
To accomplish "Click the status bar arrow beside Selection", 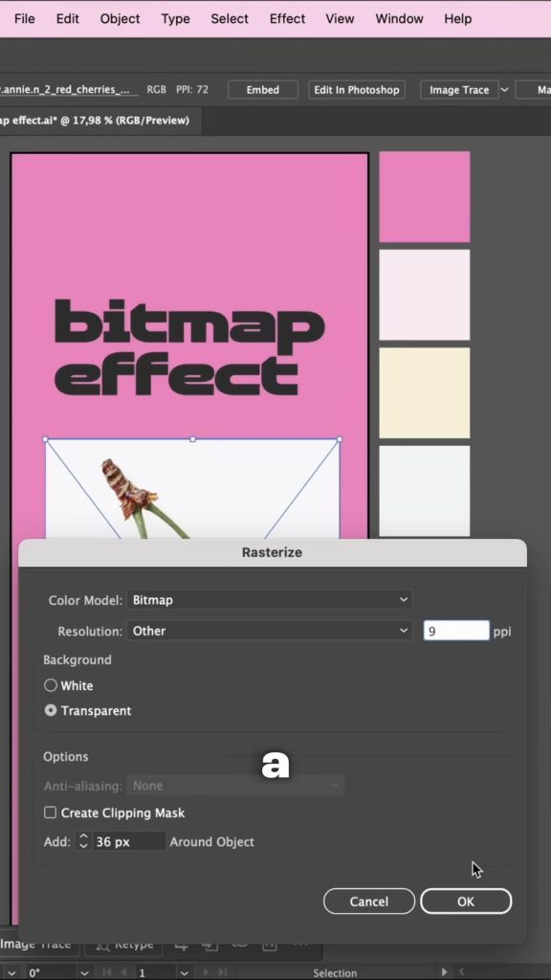I will 444,972.
